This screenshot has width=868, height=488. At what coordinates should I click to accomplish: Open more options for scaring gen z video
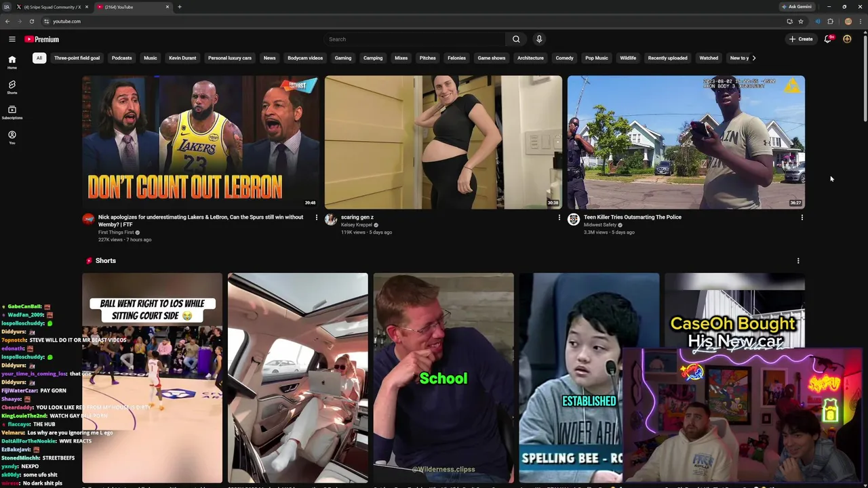click(x=559, y=218)
